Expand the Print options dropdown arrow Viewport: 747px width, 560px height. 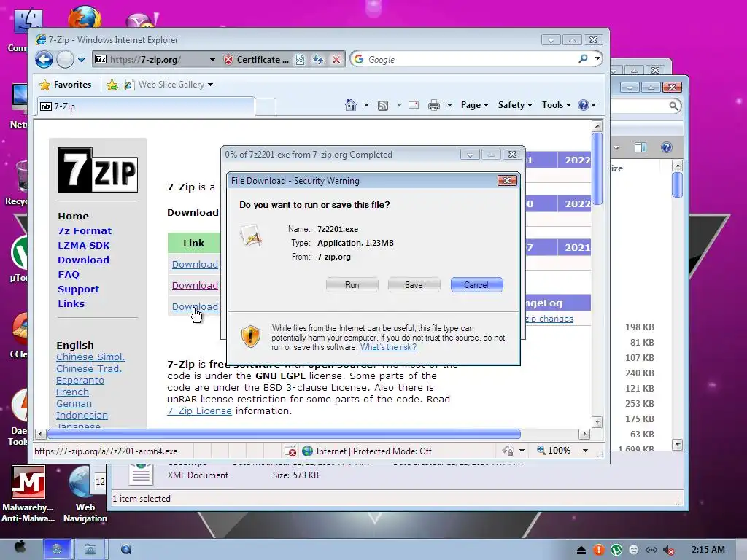[x=449, y=105]
